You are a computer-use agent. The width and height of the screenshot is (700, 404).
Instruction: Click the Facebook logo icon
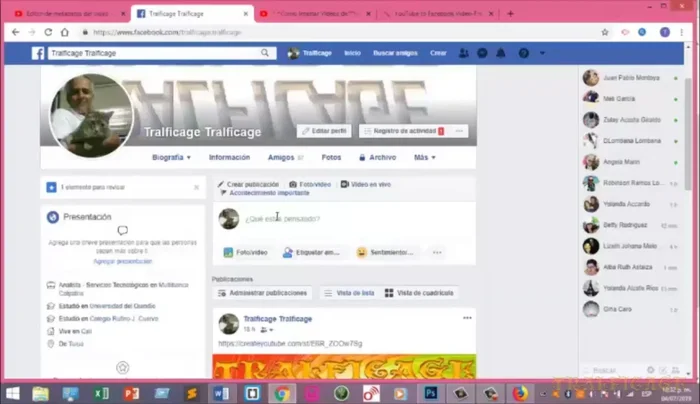pyautogui.click(x=36, y=52)
